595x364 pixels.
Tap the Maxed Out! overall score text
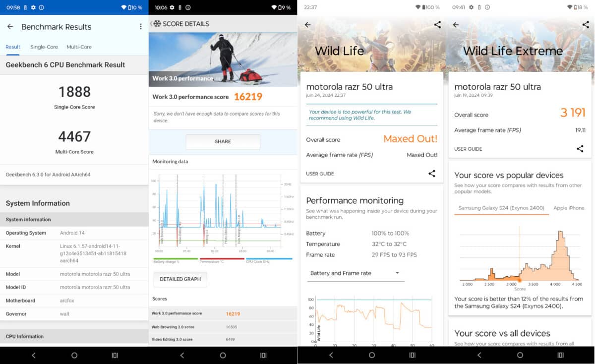[411, 139]
